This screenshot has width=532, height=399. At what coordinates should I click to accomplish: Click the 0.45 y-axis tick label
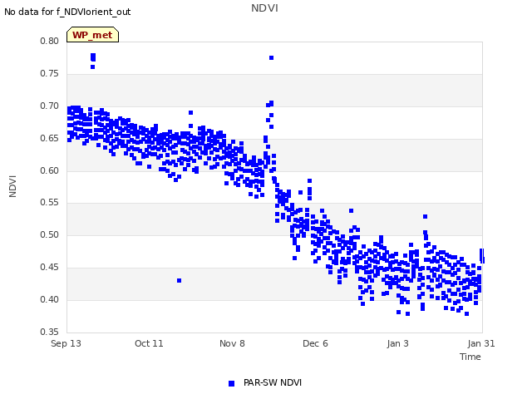50,268
